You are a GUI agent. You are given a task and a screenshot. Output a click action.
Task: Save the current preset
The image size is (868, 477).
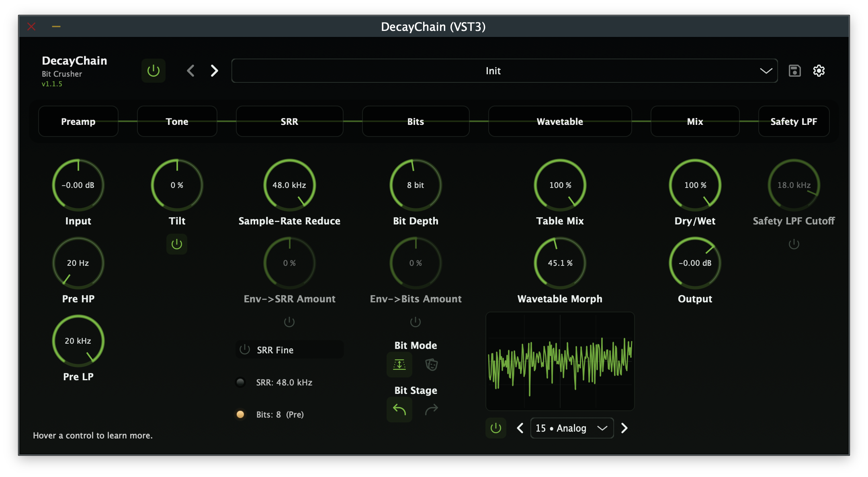(x=794, y=71)
